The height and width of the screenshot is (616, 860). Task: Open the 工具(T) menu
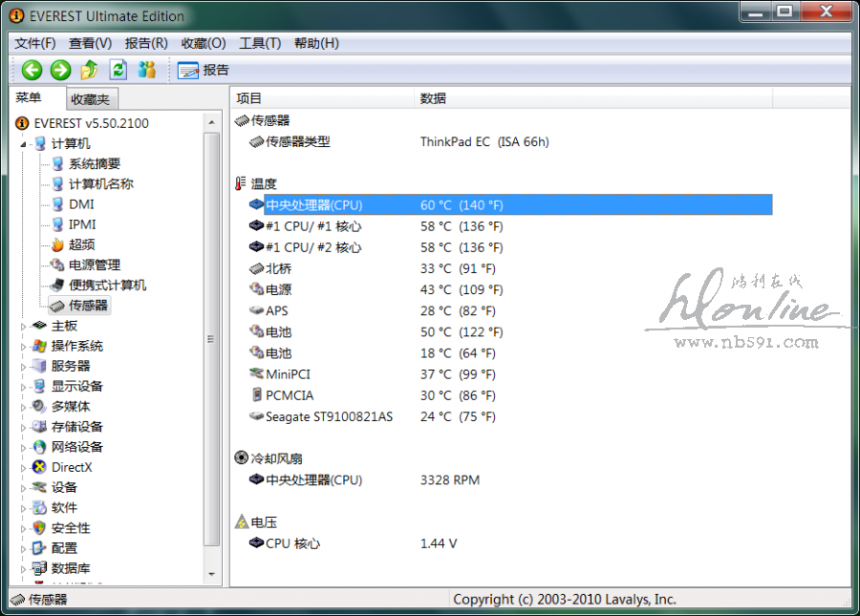[259, 43]
